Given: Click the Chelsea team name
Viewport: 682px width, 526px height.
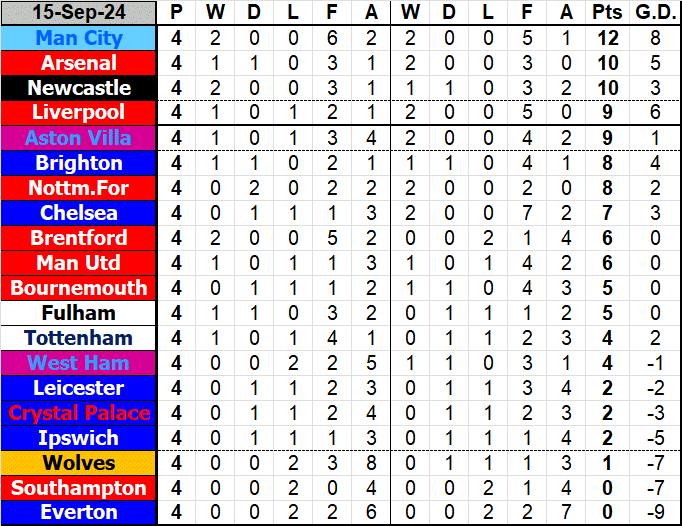Looking at the screenshot, I should (79, 213).
